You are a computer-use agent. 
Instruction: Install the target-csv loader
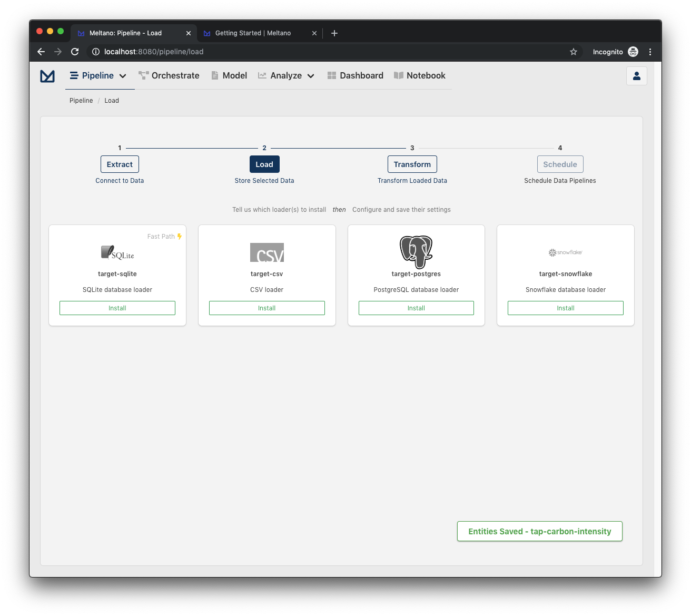click(267, 308)
